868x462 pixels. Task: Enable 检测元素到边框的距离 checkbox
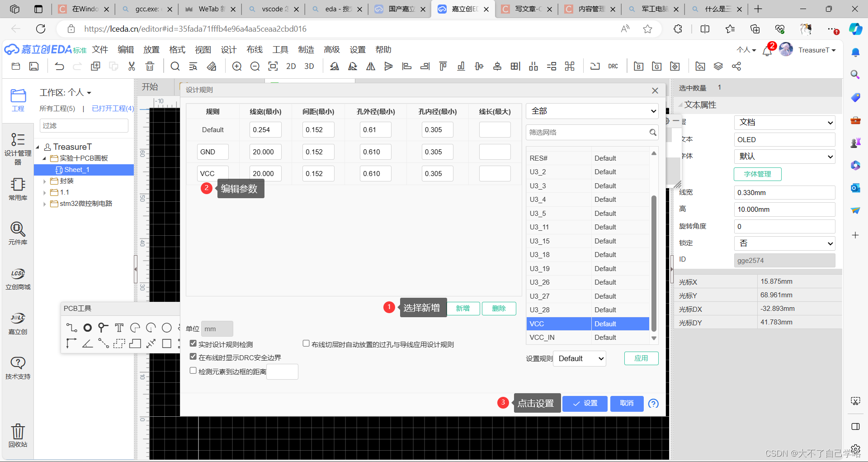193,370
